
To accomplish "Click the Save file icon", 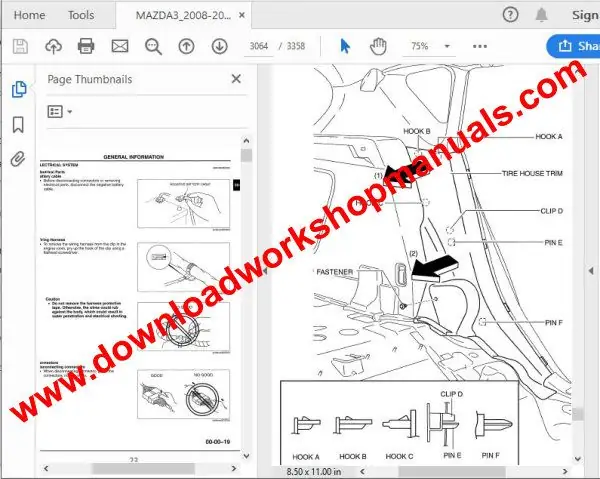I will click(20, 46).
